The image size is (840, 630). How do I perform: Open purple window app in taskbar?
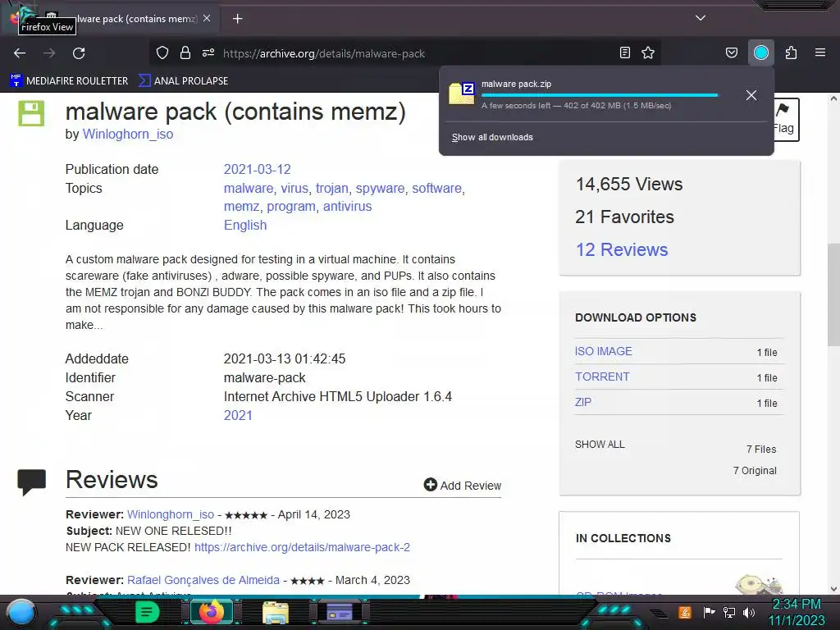pyautogui.click(x=339, y=612)
